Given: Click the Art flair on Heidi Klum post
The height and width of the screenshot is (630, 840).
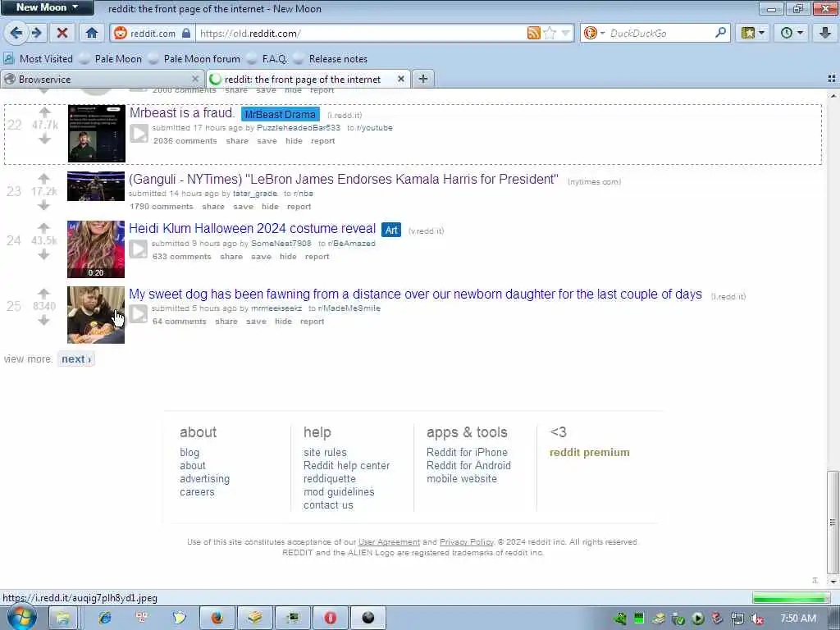Looking at the screenshot, I should (x=391, y=230).
